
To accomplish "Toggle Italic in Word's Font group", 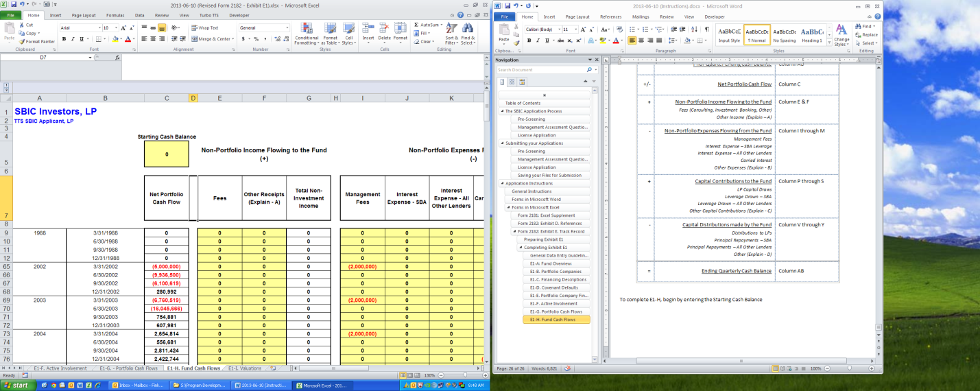I will 537,40.
